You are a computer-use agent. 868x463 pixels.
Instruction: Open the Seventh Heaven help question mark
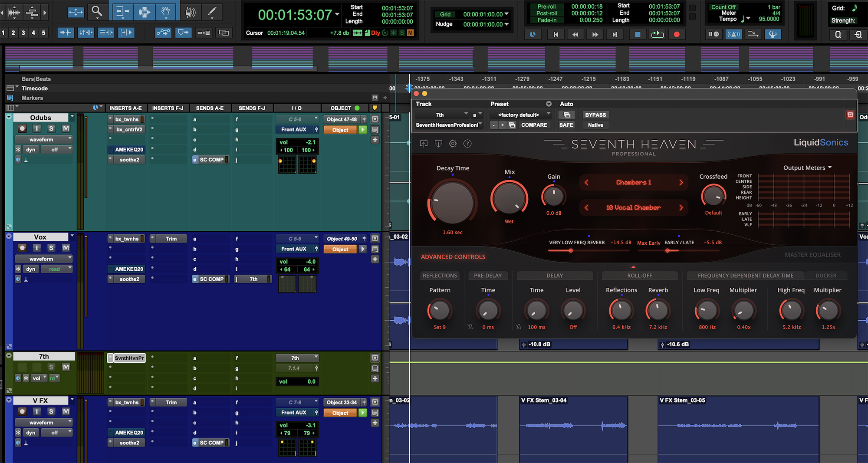pos(467,144)
